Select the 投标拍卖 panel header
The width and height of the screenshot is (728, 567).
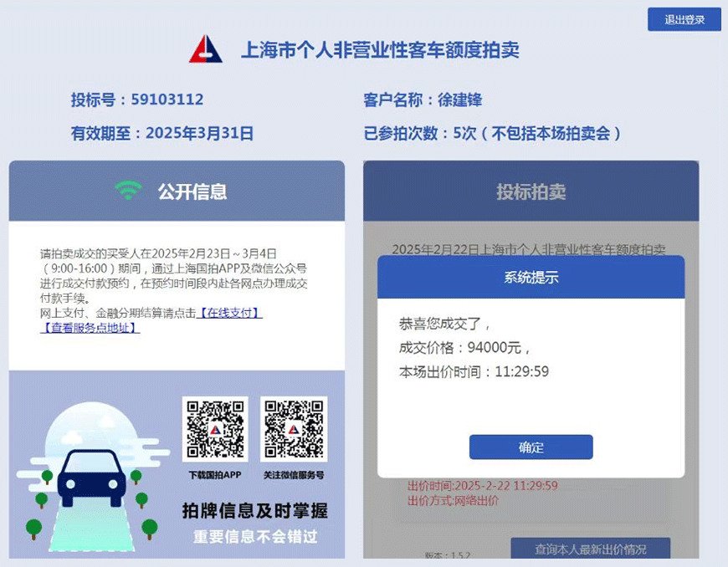tap(531, 192)
